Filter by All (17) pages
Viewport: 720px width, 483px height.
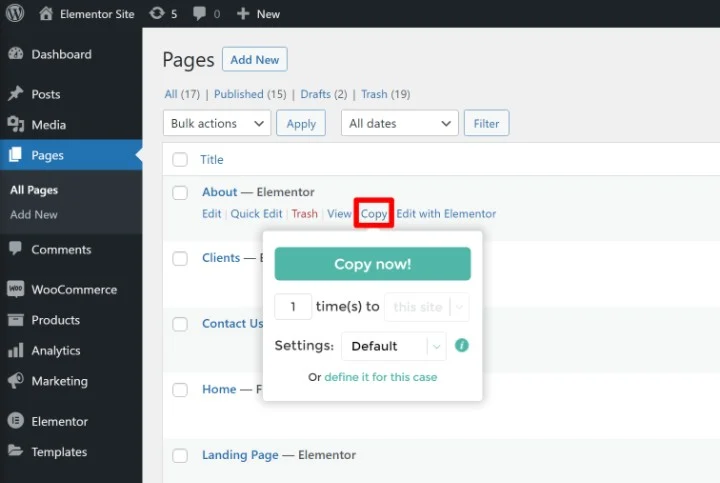pos(182,94)
